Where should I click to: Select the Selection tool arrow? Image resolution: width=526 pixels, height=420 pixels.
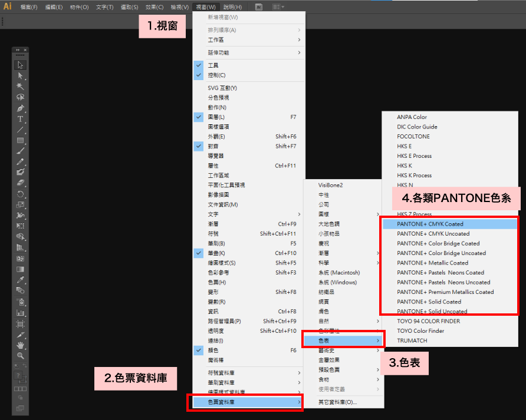[20, 65]
